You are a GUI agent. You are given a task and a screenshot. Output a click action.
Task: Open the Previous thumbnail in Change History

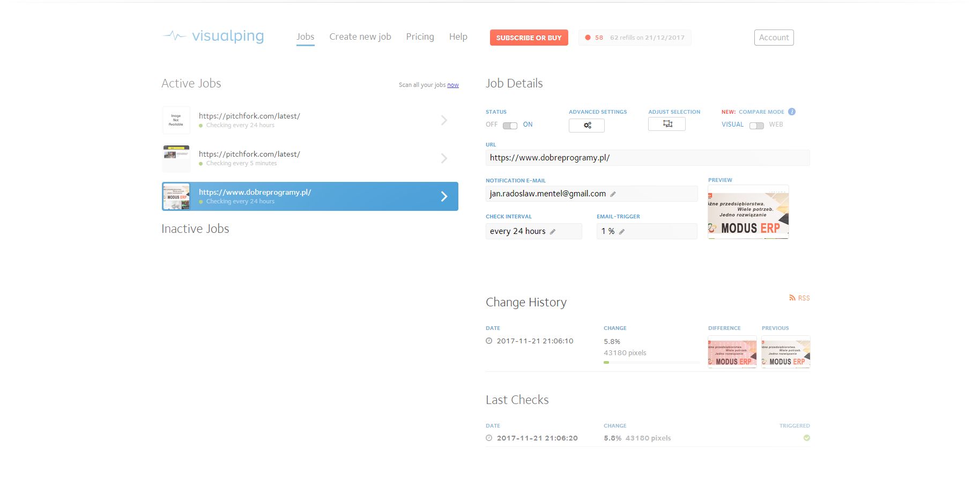click(x=786, y=351)
